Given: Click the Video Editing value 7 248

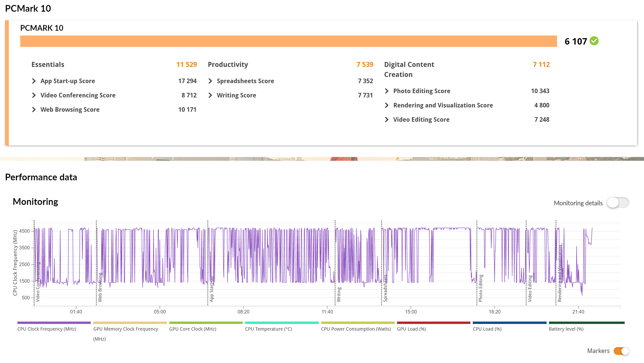Looking at the screenshot, I should tap(542, 120).
